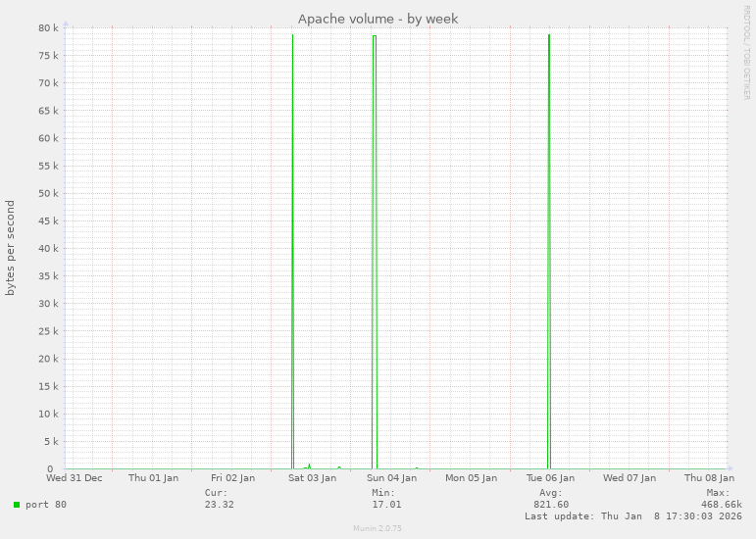This screenshot has height=539, width=756.
Task: Click the 'Cur:' column header
Action: (216, 493)
